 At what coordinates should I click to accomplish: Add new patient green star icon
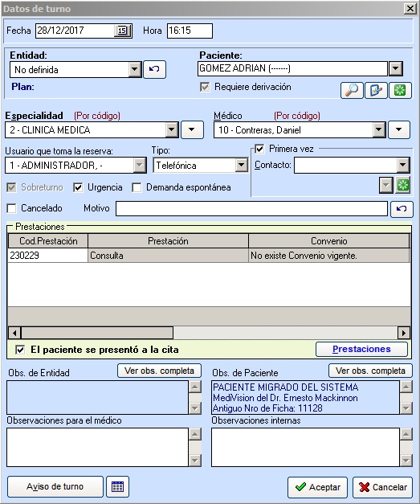pos(400,90)
